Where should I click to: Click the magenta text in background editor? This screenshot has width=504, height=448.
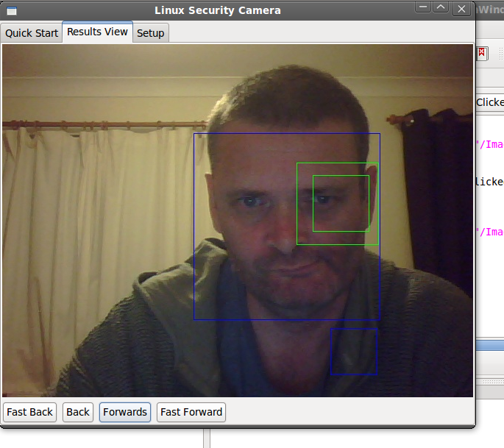pos(491,144)
